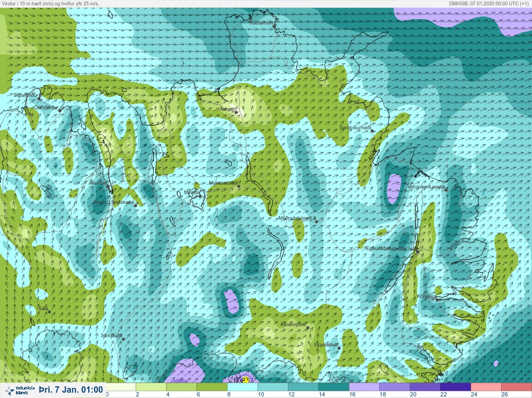Click the Akureyri station marker

pos(108,186)
